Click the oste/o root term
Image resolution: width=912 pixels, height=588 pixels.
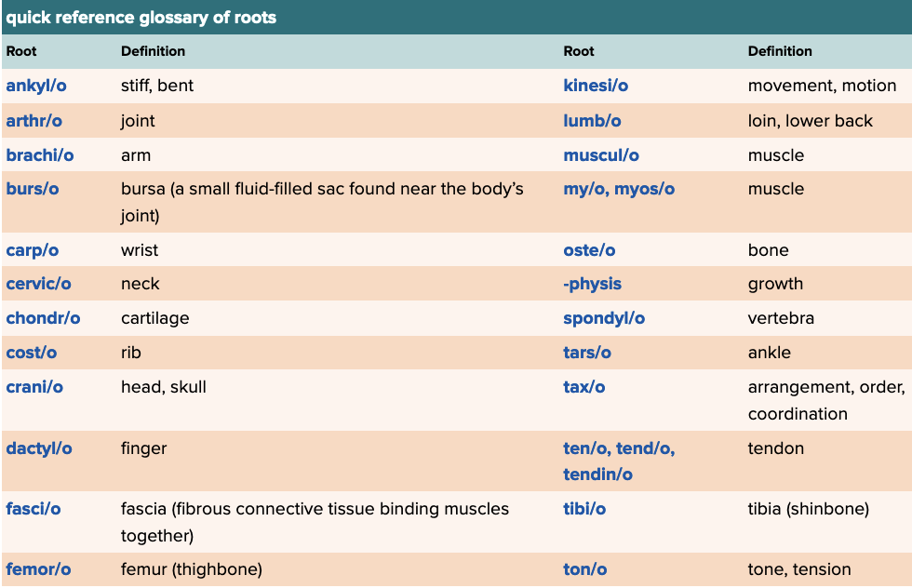pyautogui.click(x=589, y=250)
